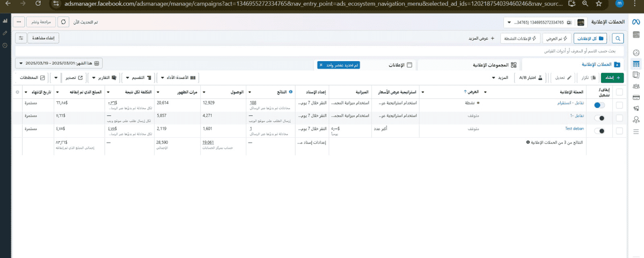The image size is (644, 258).
Task: Click the Meta logo icon
Action: (x=635, y=23)
